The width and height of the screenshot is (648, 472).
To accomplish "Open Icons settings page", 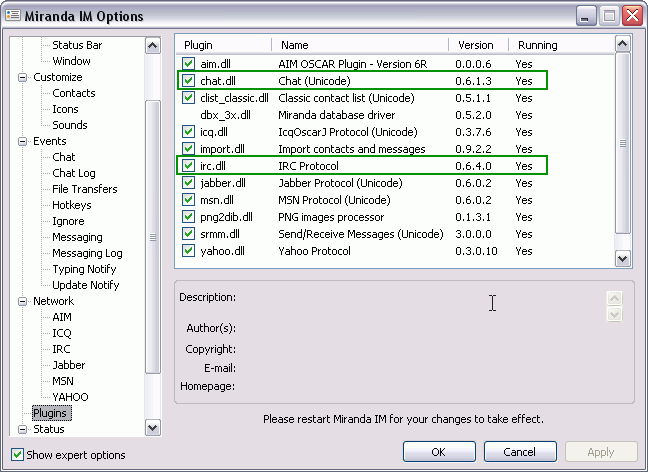I will 65,109.
